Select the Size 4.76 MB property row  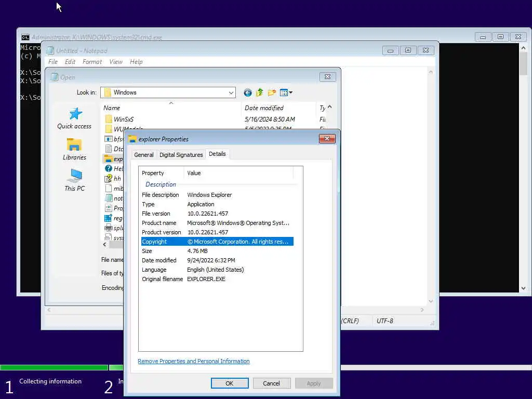pyautogui.click(x=217, y=251)
